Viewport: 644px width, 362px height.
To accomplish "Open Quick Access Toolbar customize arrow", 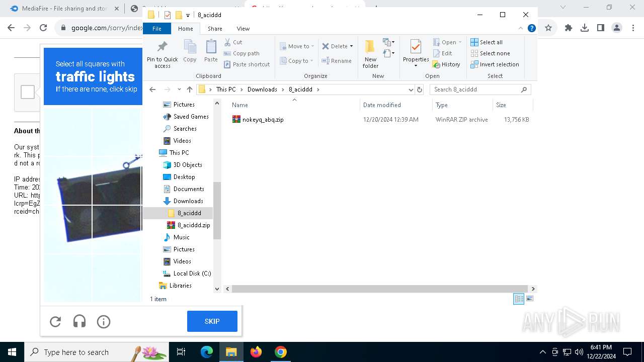I will click(188, 15).
